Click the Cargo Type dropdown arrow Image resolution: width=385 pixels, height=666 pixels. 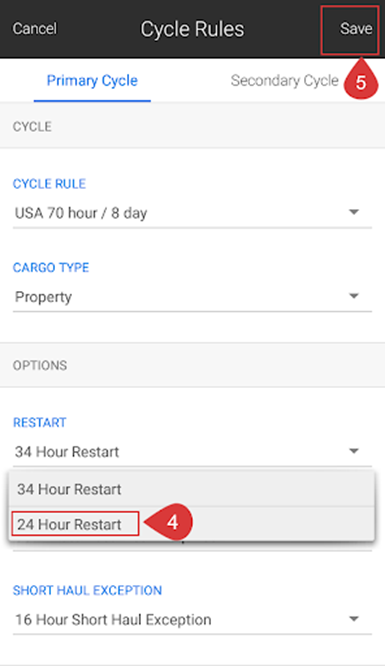click(x=354, y=296)
